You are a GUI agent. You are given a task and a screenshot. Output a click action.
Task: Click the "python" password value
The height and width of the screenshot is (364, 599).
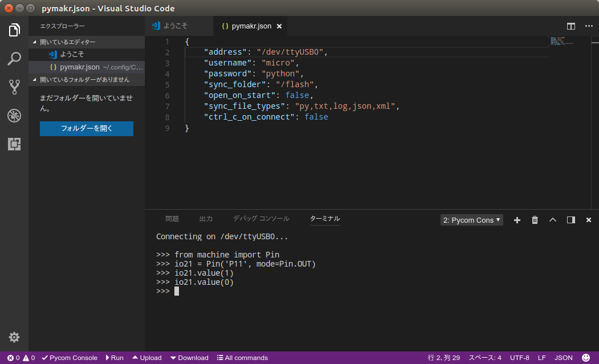(280, 73)
